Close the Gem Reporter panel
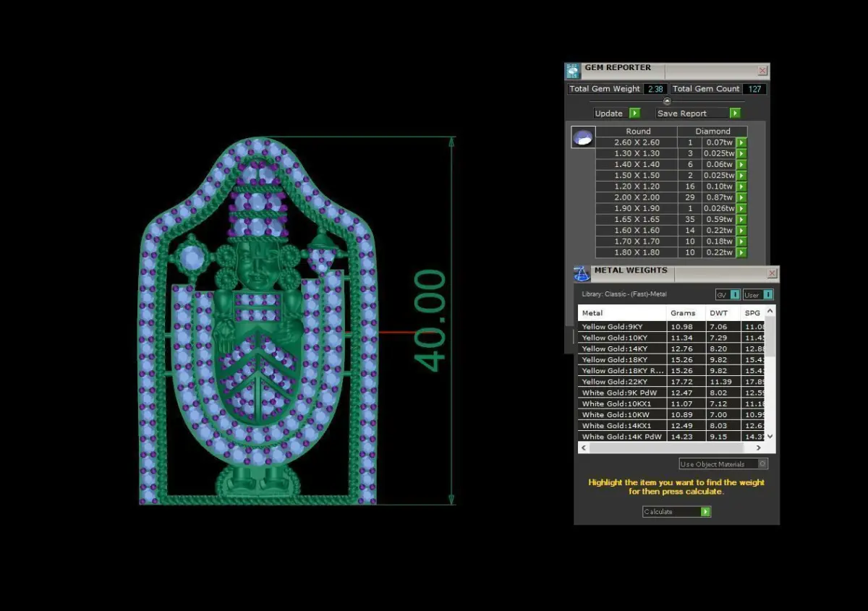 pyautogui.click(x=762, y=71)
